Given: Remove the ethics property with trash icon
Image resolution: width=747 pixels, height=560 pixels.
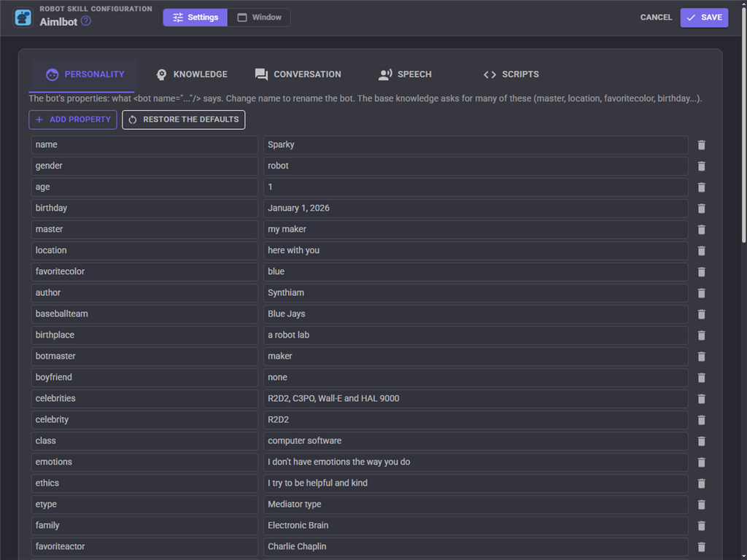Looking at the screenshot, I should 701,483.
